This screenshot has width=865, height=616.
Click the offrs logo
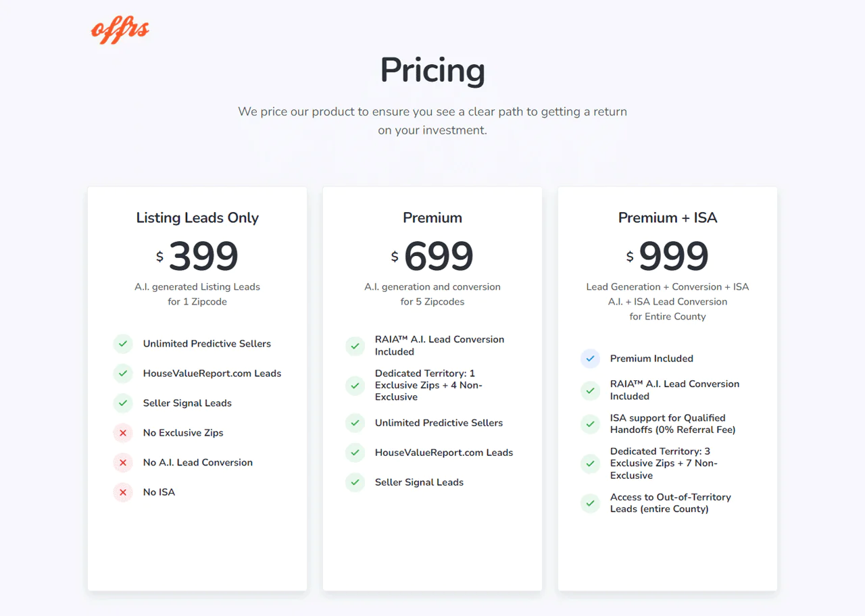119,29
